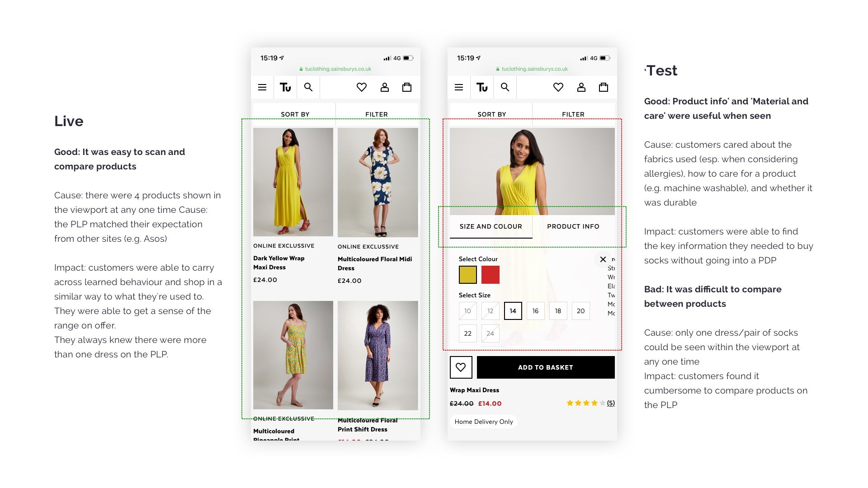
Task: Select Size and Colour tab
Action: pyautogui.click(x=491, y=226)
